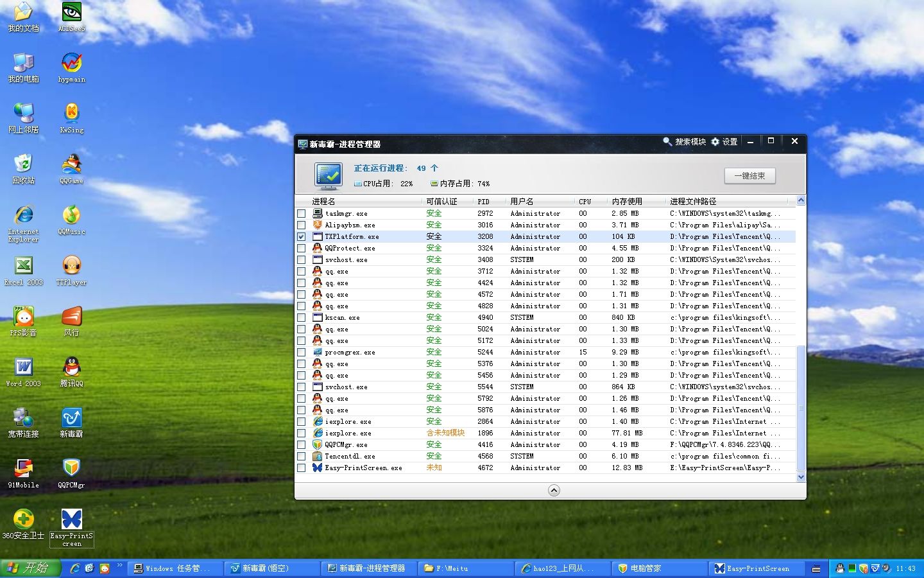Open the ACDSee5 desktop icon
The width and height of the screenshot is (924, 578).
tap(71, 17)
